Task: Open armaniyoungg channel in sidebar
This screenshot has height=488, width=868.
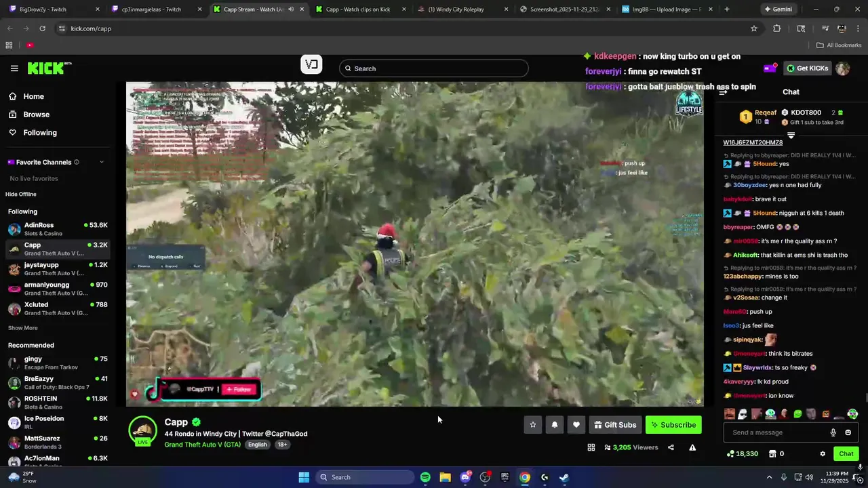Action: point(58,289)
